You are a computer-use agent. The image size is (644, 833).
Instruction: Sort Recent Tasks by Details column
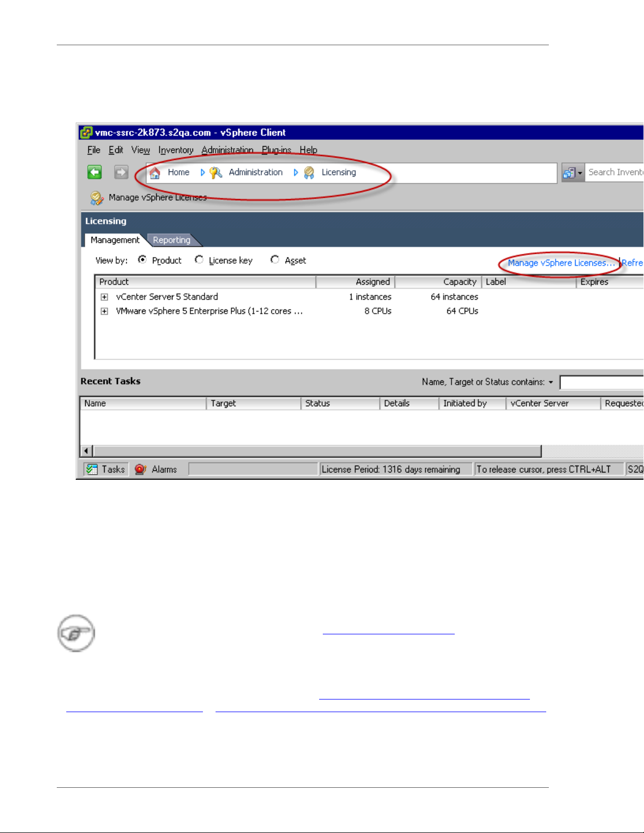click(409, 404)
